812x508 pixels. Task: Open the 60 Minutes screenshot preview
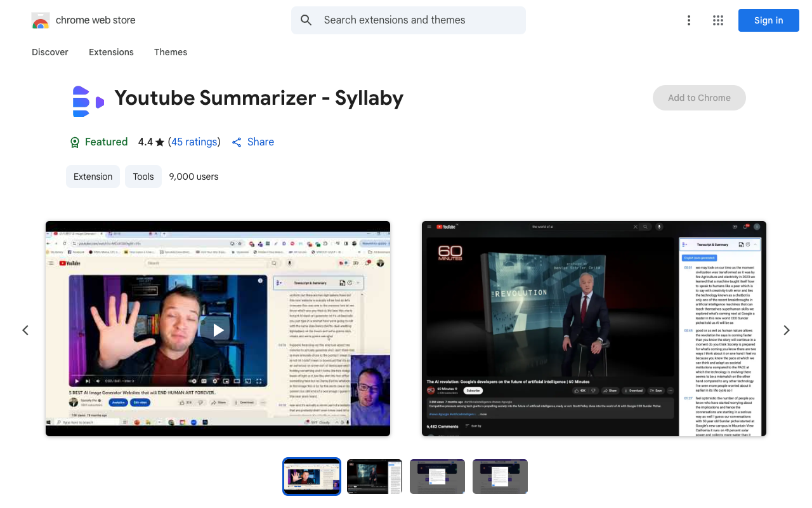(594, 328)
